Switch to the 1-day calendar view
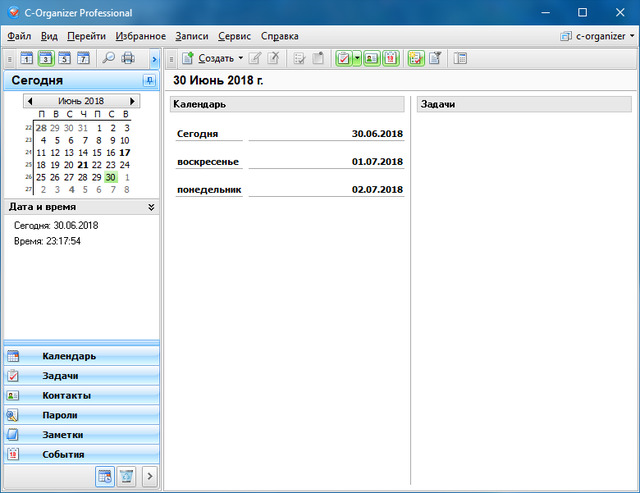640x493 pixels. 27,58
